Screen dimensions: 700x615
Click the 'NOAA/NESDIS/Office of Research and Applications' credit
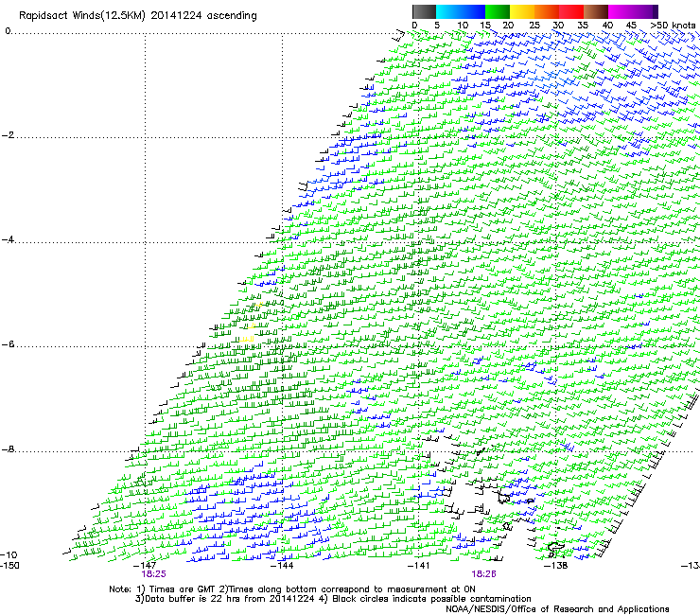pyautogui.click(x=557, y=609)
